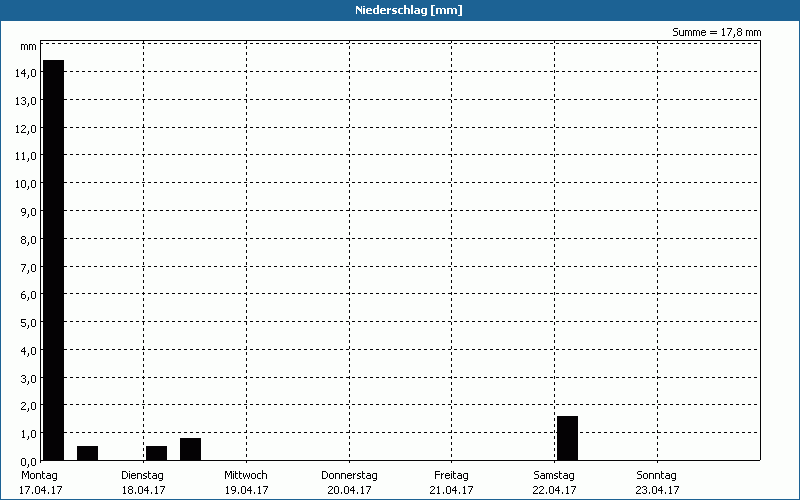Click the date '19.04.17'

pyautogui.click(x=246, y=490)
